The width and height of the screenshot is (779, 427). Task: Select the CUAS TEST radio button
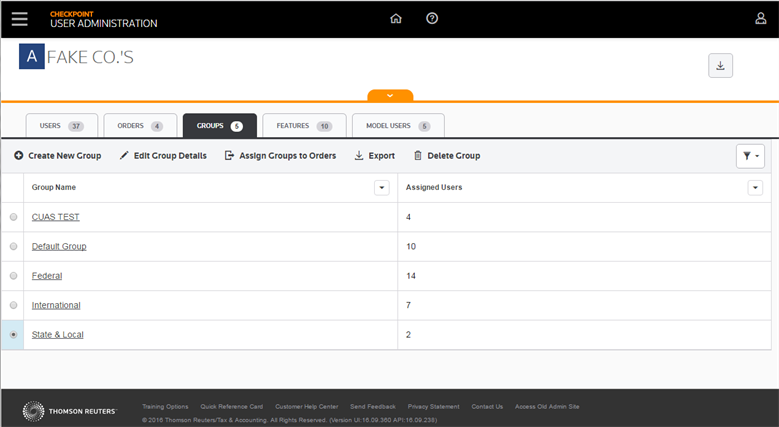click(x=13, y=217)
